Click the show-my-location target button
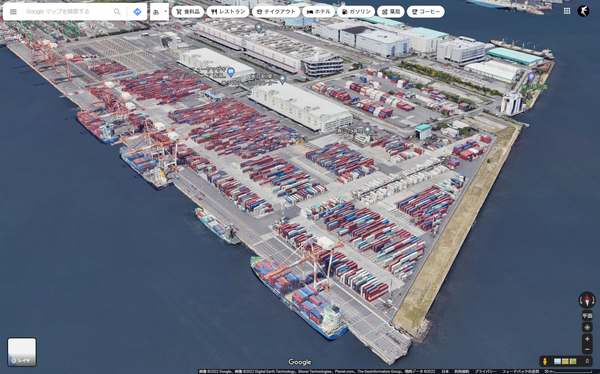The height and width of the screenshot is (374, 600). click(587, 327)
